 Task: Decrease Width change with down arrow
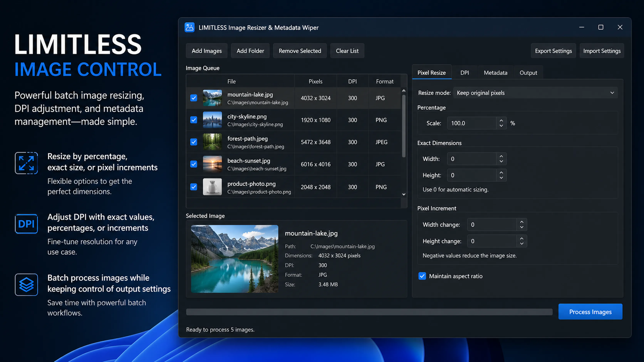(522, 227)
